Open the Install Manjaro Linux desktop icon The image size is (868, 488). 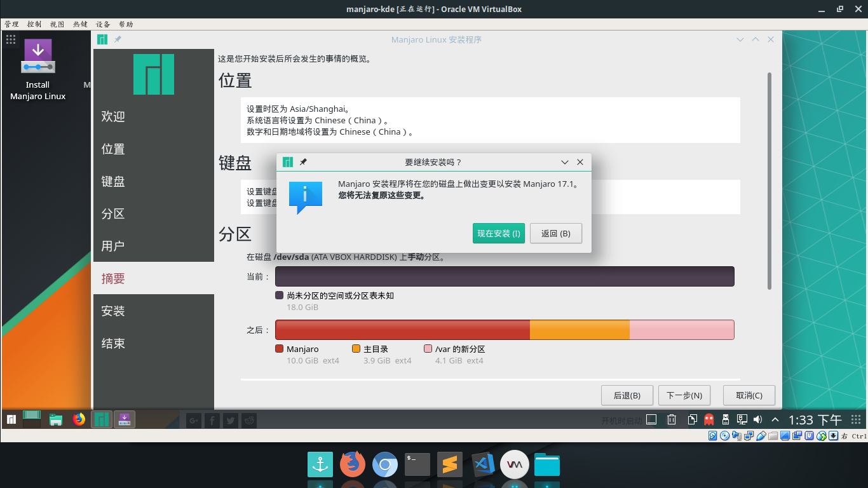(x=38, y=70)
